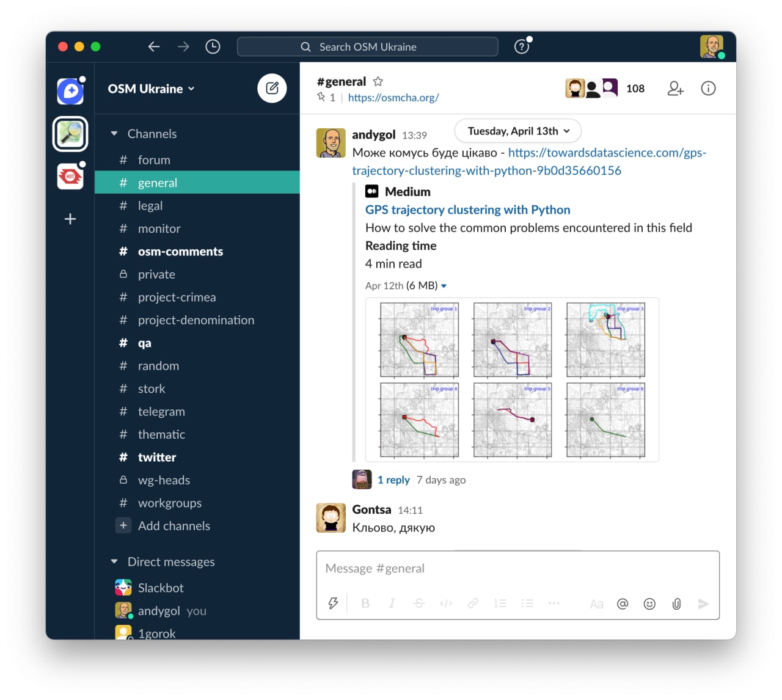The image size is (782, 700).
Task: Open the telegram channel
Action: point(197,412)
